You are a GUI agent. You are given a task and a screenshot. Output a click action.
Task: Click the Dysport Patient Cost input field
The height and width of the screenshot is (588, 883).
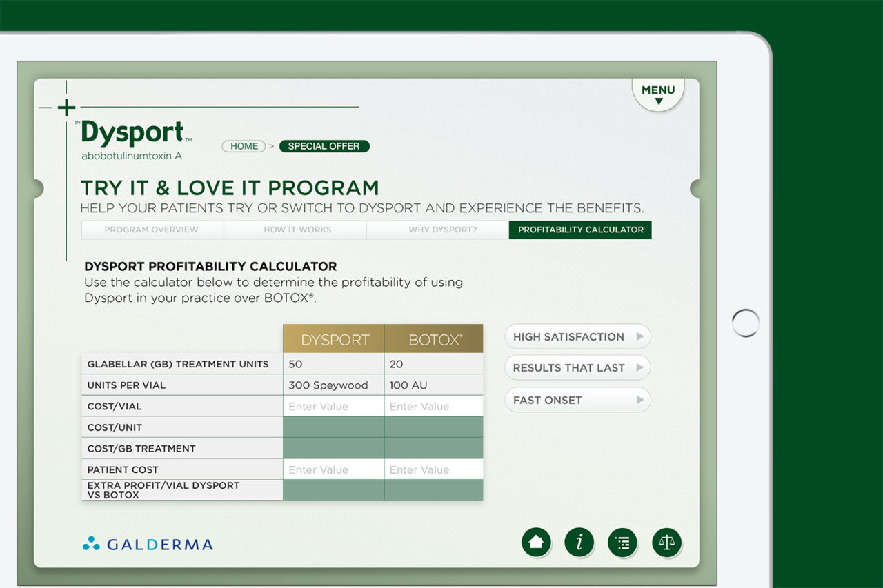(x=334, y=469)
